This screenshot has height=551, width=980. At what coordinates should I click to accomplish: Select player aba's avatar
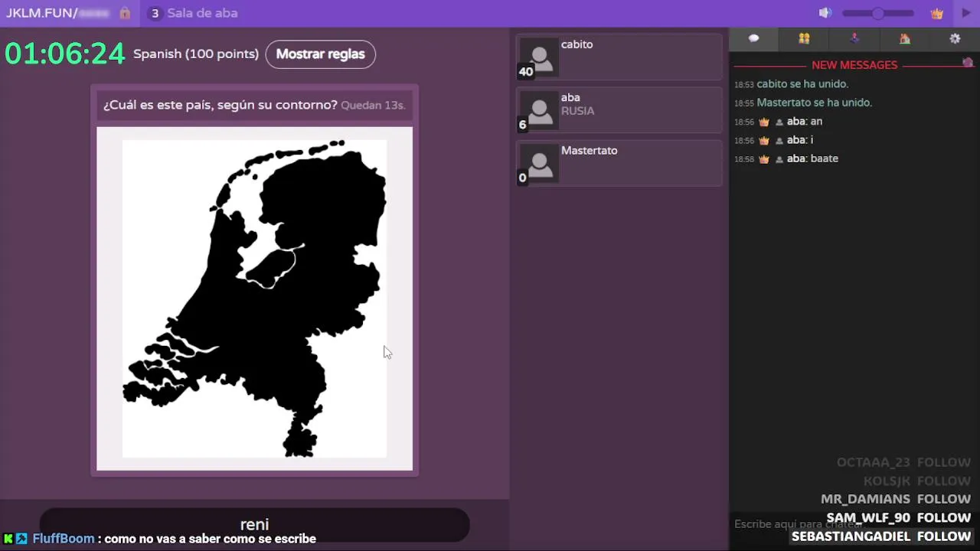(539, 110)
